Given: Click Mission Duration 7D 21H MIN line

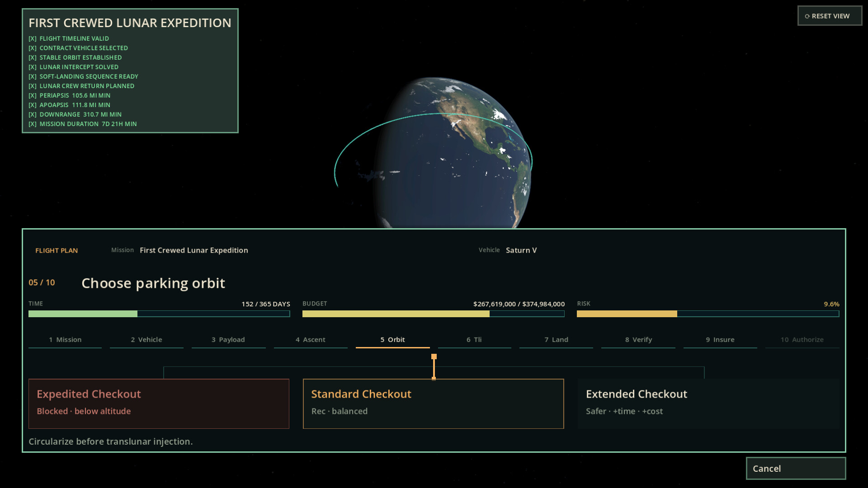Looking at the screenshot, I should pos(83,124).
